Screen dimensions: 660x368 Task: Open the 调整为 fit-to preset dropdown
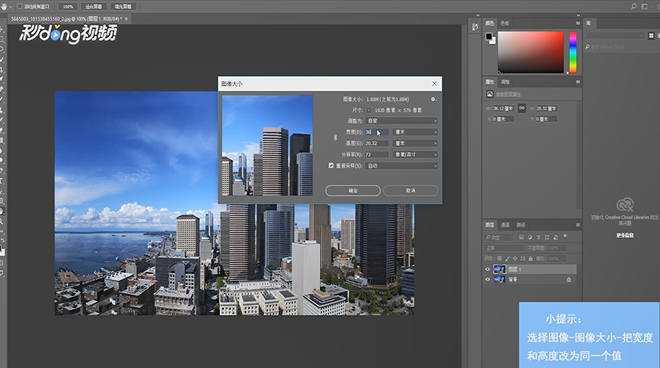[402, 121]
